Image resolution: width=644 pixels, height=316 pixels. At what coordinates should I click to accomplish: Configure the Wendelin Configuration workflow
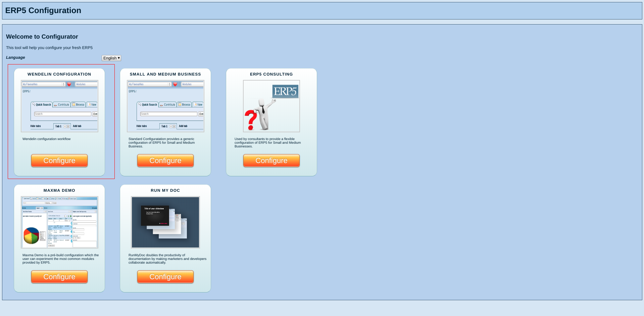(59, 161)
